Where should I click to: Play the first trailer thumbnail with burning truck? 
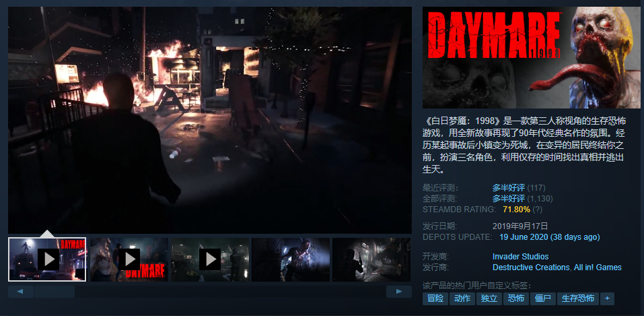(47, 259)
